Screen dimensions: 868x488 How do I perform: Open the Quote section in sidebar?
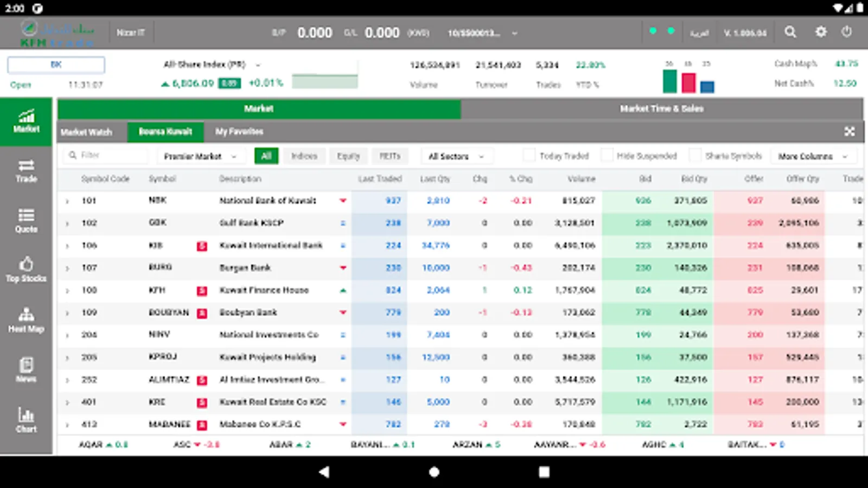point(26,221)
